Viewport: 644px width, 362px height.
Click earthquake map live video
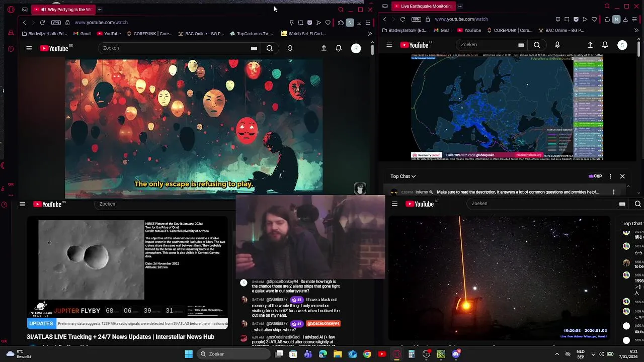(507, 107)
